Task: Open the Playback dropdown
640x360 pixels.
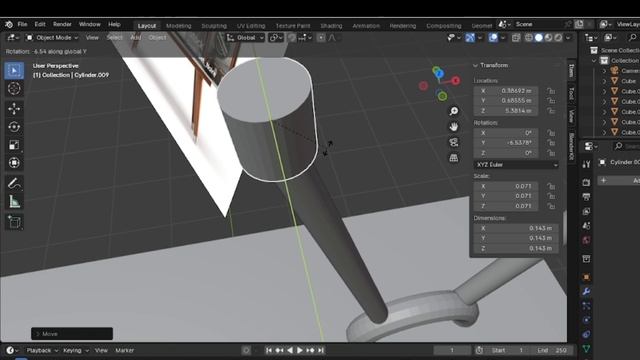Action: click(42, 350)
